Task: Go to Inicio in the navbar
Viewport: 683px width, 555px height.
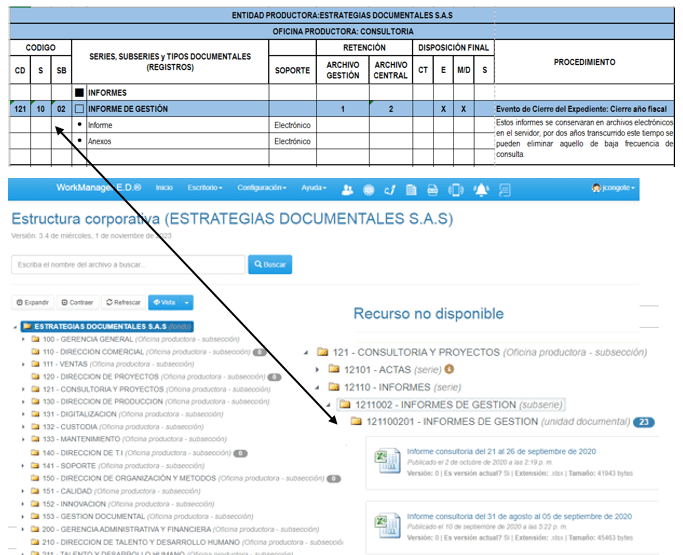Action: [164, 188]
